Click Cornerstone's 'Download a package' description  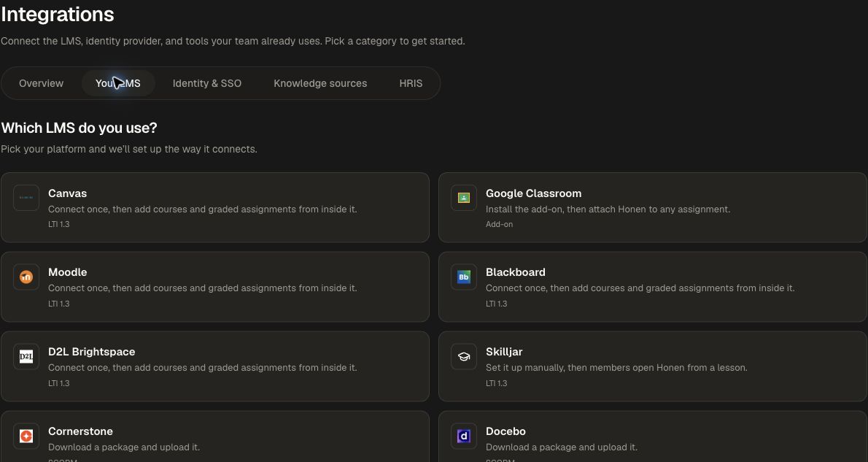[124, 447]
